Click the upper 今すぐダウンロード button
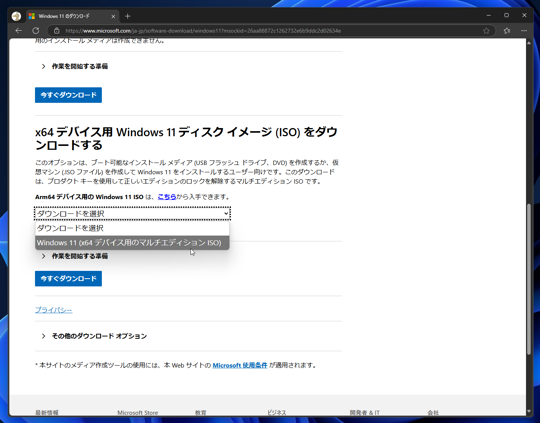The image size is (540, 423). click(68, 95)
